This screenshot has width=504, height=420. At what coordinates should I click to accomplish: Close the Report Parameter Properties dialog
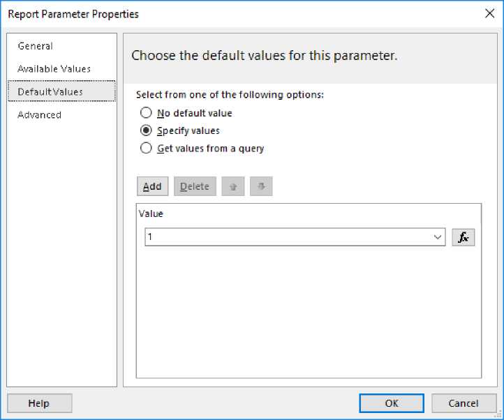point(488,13)
